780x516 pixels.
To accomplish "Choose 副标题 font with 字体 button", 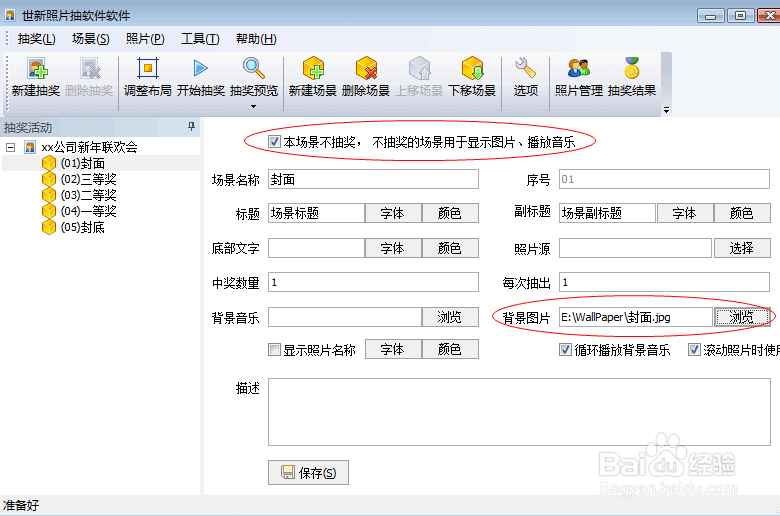I will tap(685, 213).
